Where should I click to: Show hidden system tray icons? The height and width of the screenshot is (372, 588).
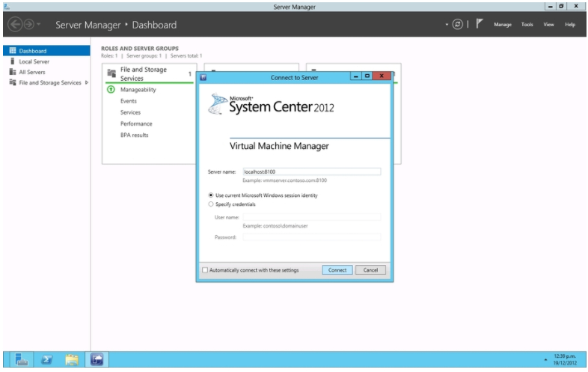point(545,359)
